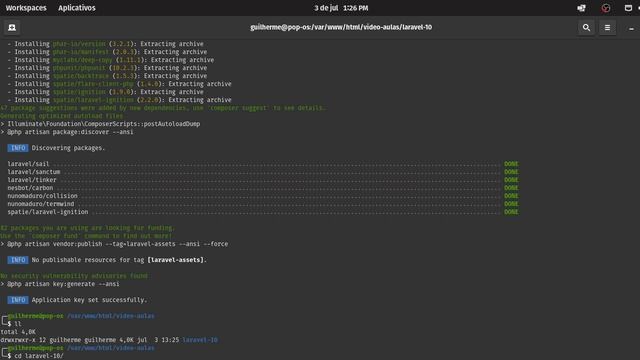Open the notifications tray icon
This screenshot has width=640, height=360.
[x=628, y=8]
